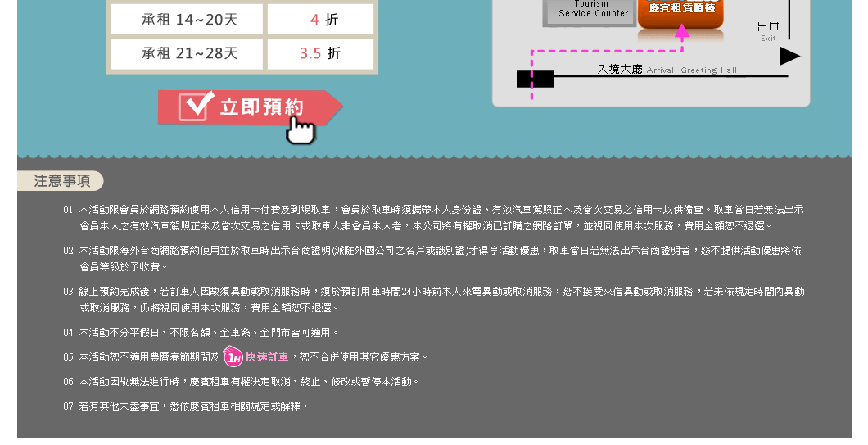This screenshot has height=445, width=868.
Task: Click the 出口 Exit label on map
Action: click(768, 32)
